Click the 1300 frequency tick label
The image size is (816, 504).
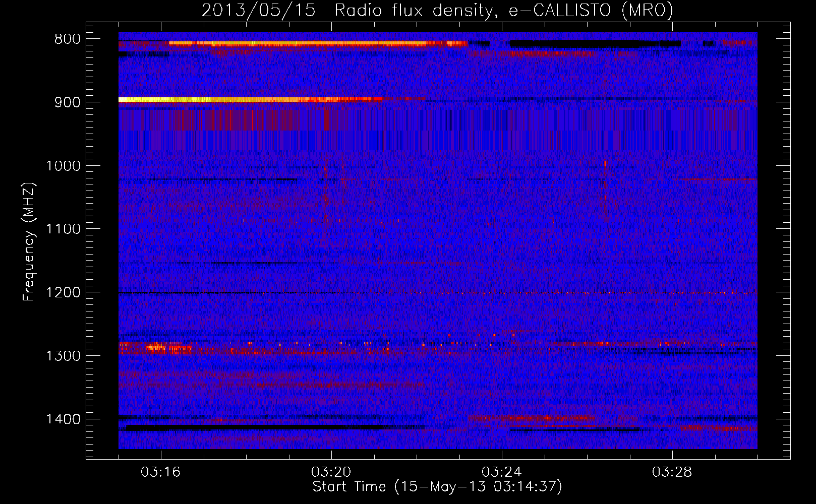63,356
